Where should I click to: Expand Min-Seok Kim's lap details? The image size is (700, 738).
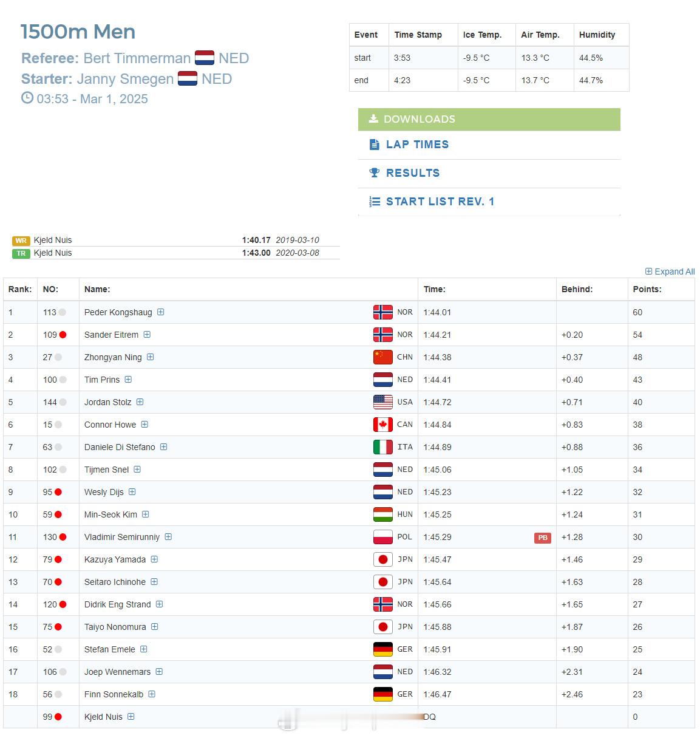[x=146, y=514]
